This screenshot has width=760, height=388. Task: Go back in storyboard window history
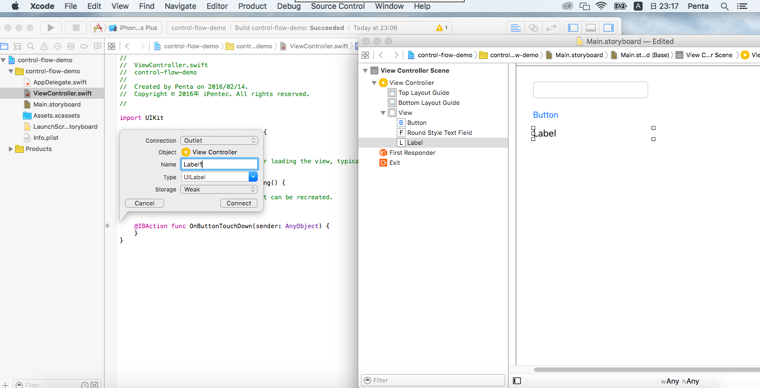(x=381, y=55)
